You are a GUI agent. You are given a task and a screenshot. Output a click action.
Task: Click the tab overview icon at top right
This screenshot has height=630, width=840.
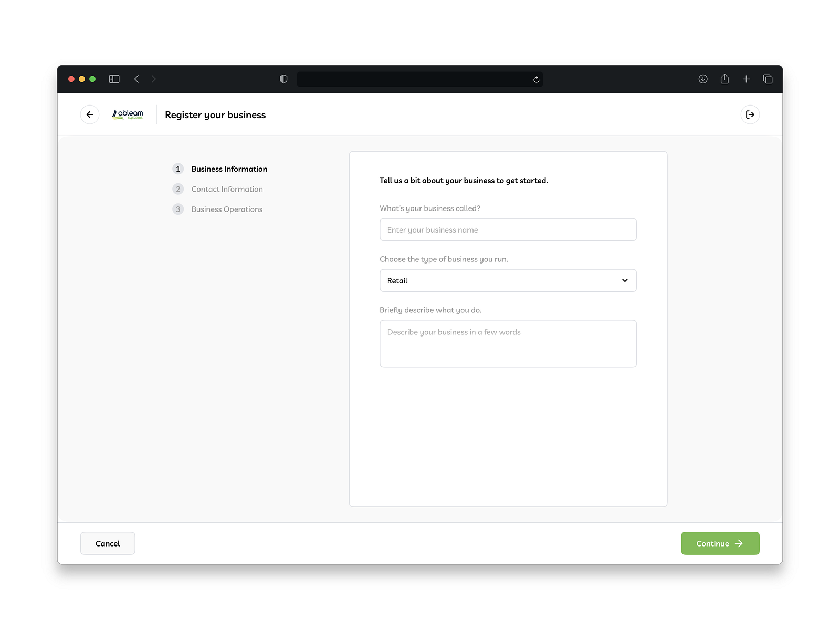(768, 79)
